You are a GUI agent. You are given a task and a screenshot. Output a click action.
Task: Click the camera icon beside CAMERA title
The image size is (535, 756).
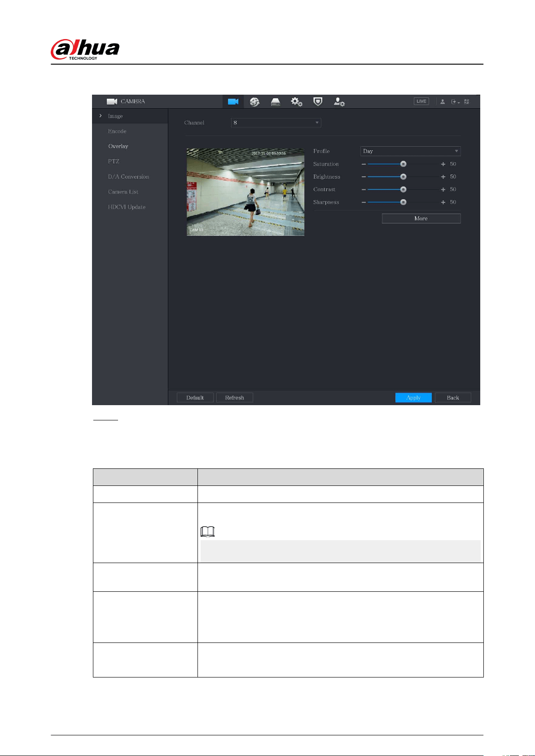[112, 101]
